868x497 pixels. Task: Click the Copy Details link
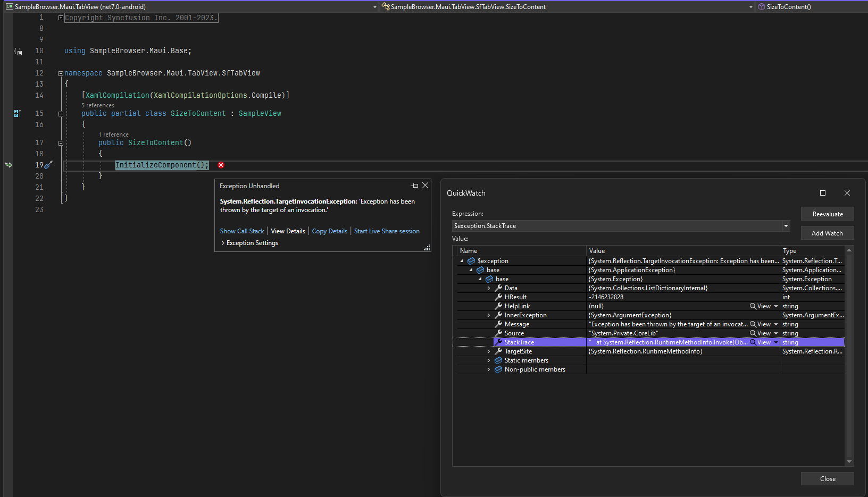pyautogui.click(x=329, y=231)
